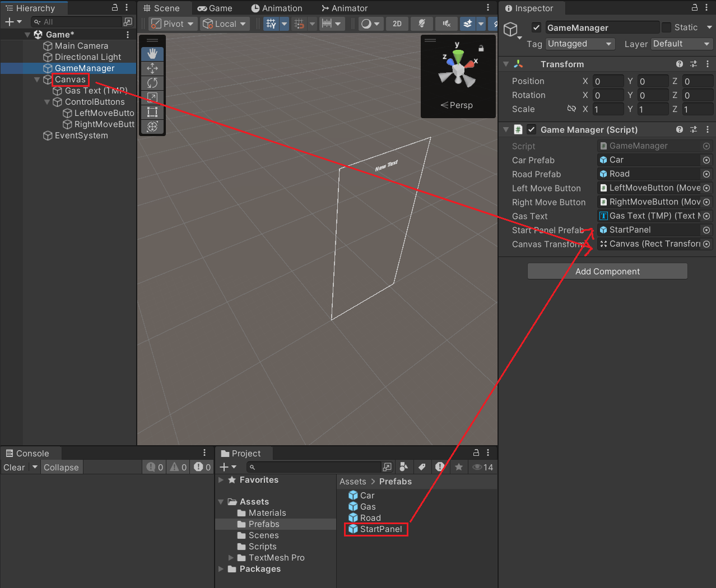Toggle scene effects (skybox, fog)
This screenshot has width=716, height=588.
pos(467,24)
